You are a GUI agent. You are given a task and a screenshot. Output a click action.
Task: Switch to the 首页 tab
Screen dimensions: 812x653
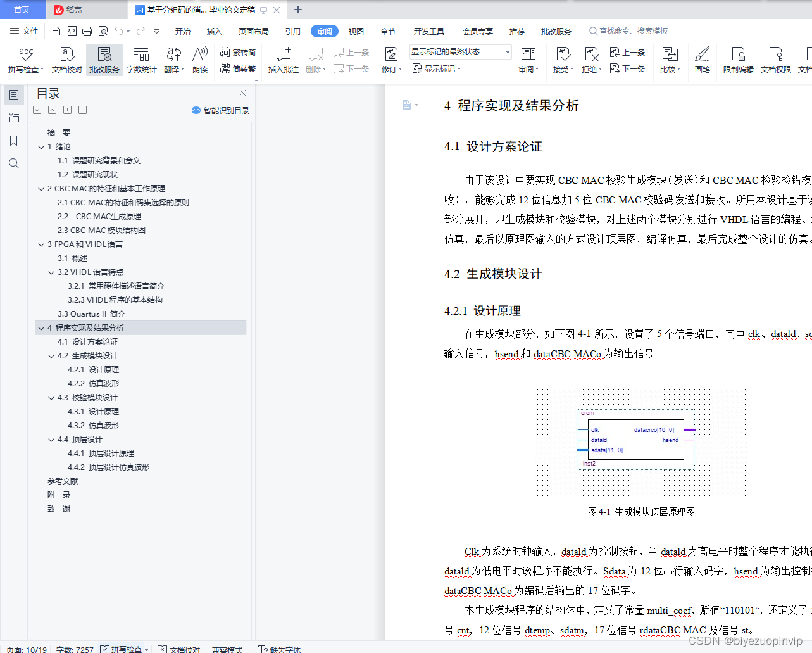point(22,10)
